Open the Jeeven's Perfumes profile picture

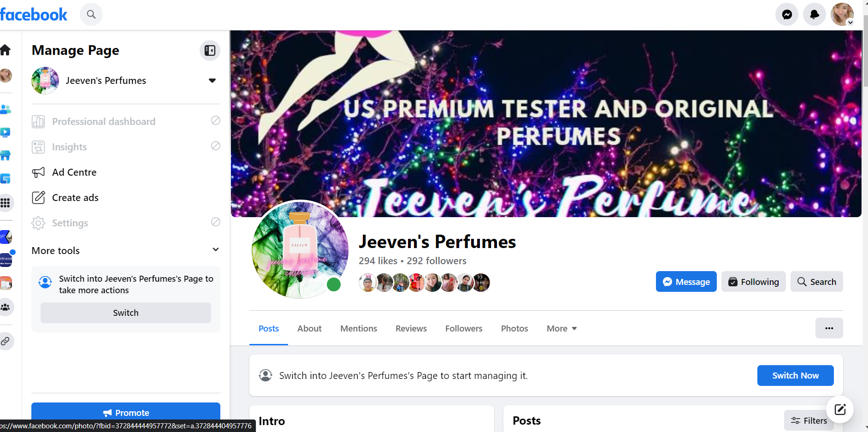(x=300, y=249)
